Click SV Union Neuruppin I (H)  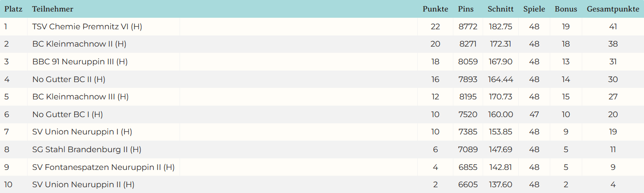82,132
